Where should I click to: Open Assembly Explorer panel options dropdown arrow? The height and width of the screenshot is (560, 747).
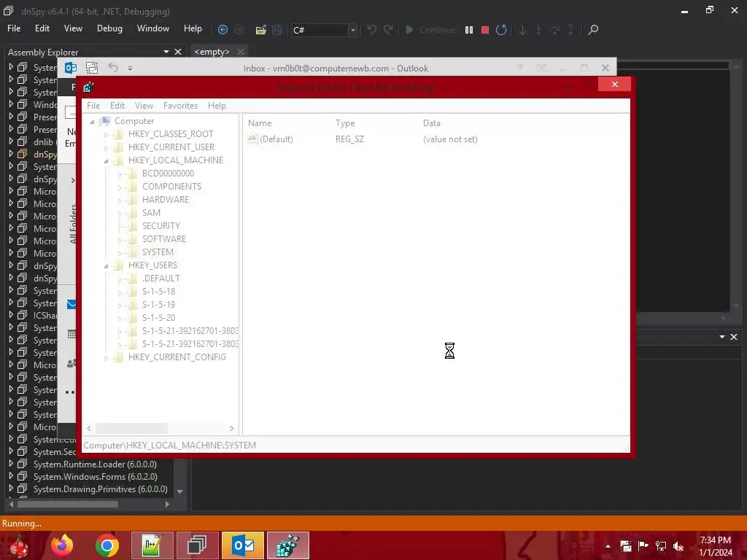point(166,52)
